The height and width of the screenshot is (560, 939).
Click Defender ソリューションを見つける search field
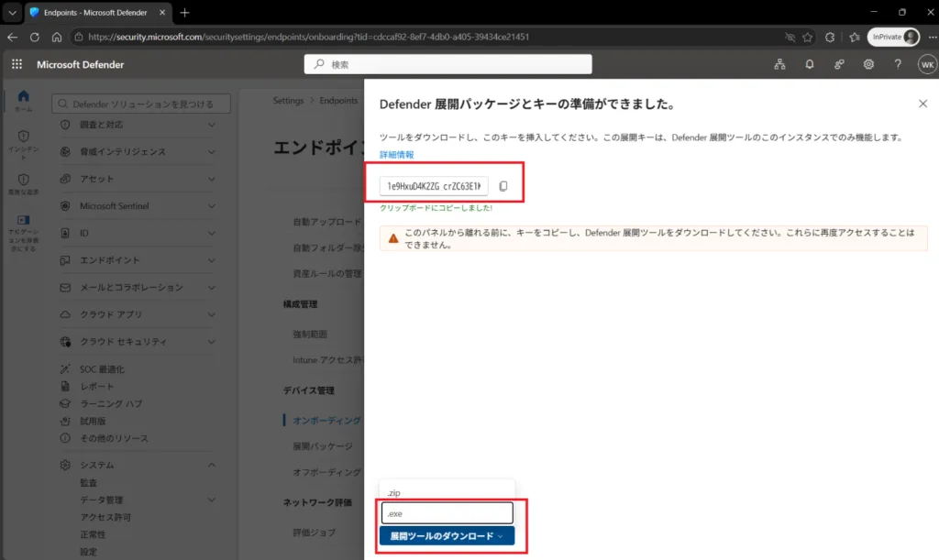pyautogui.click(x=141, y=104)
